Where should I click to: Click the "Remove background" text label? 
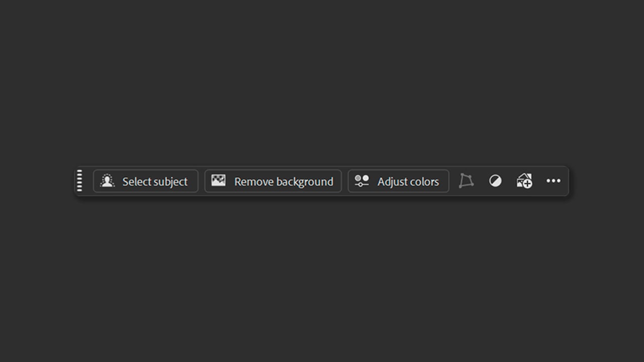coord(284,182)
